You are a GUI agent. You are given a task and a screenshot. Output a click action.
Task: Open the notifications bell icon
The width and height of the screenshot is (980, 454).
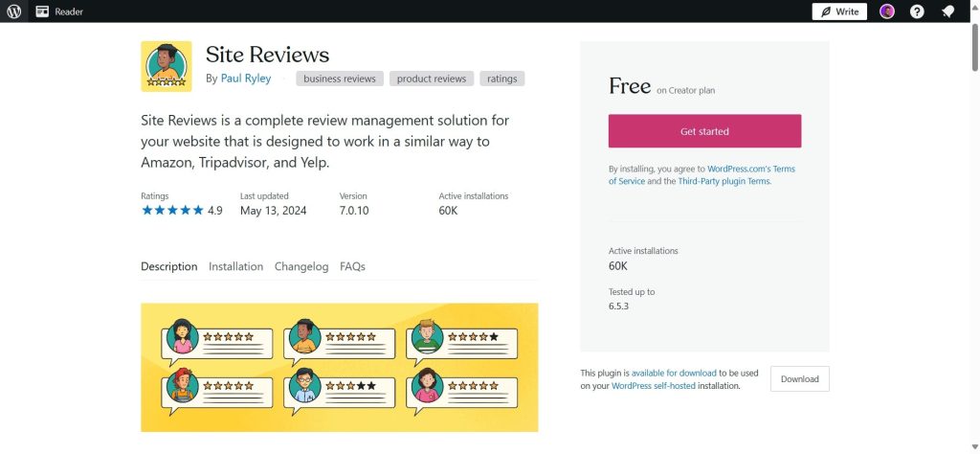pos(948,11)
